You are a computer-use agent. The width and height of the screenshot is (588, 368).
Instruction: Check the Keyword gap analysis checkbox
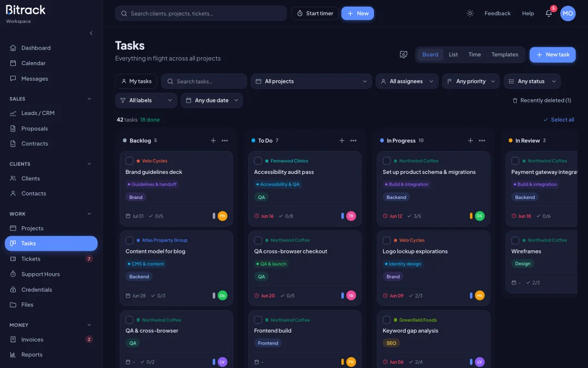(387, 320)
